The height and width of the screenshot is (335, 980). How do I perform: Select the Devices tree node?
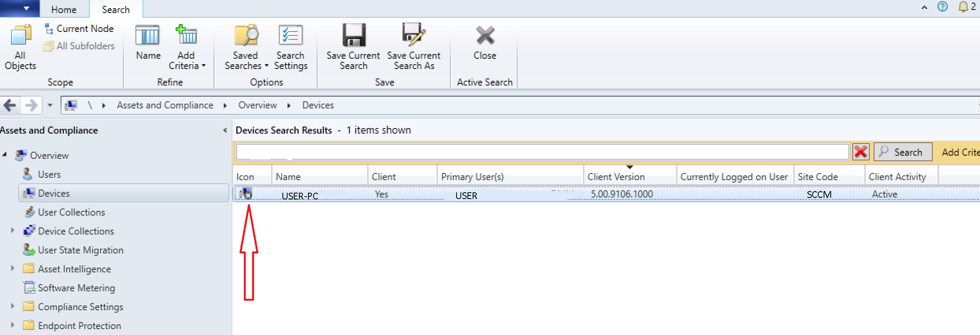pos(123,193)
